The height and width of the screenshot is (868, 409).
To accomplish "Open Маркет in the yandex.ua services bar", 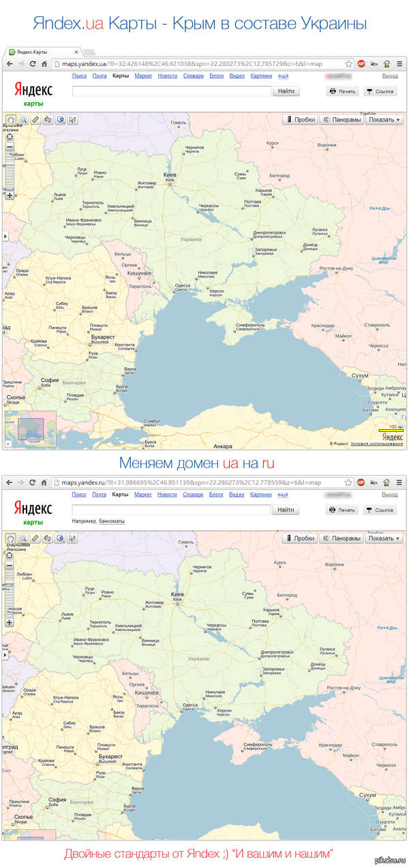I will 143,76.
